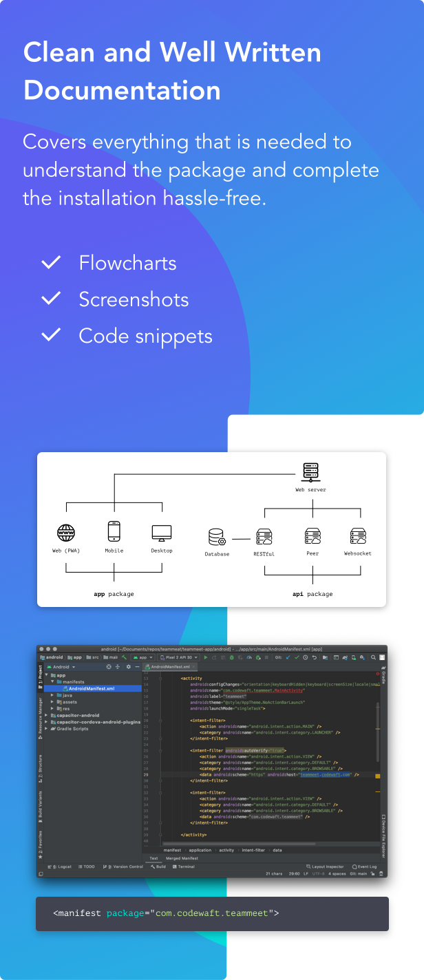Viewport: 424px width, 980px height.
Task: Click the manifest package code snippet box
Action: pos(212,914)
